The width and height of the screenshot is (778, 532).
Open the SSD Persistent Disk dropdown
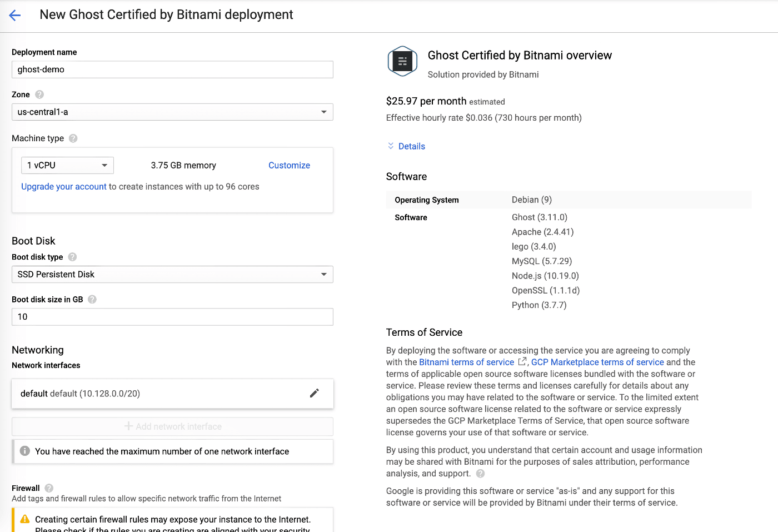click(172, 274)
